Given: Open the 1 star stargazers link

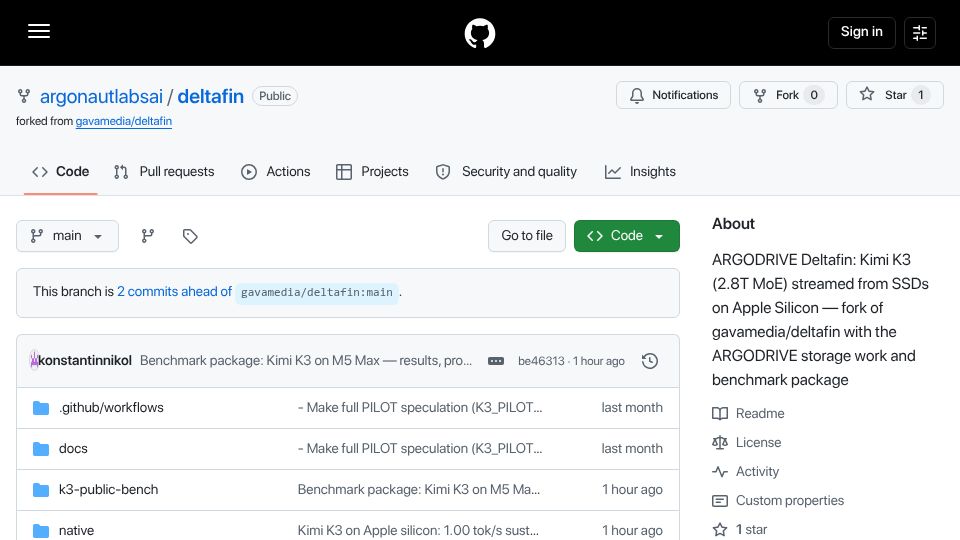Looking at the screenshot, I should point(740,530).
